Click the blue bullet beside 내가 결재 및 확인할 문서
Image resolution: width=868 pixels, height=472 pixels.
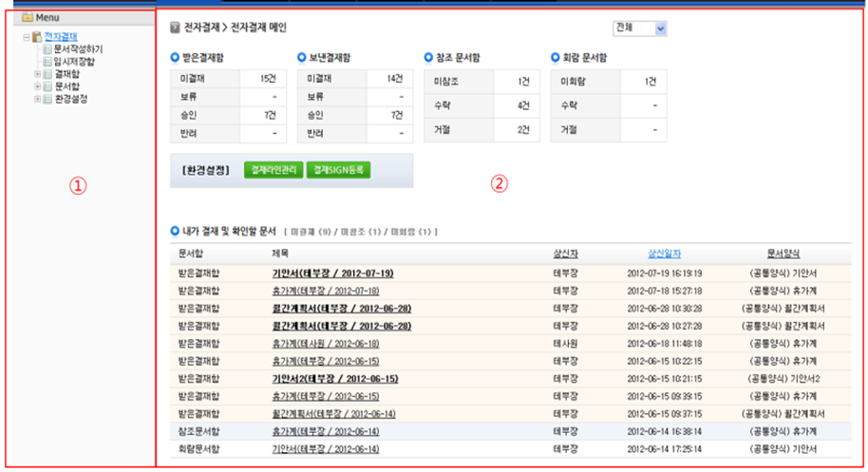click(175, 231)
